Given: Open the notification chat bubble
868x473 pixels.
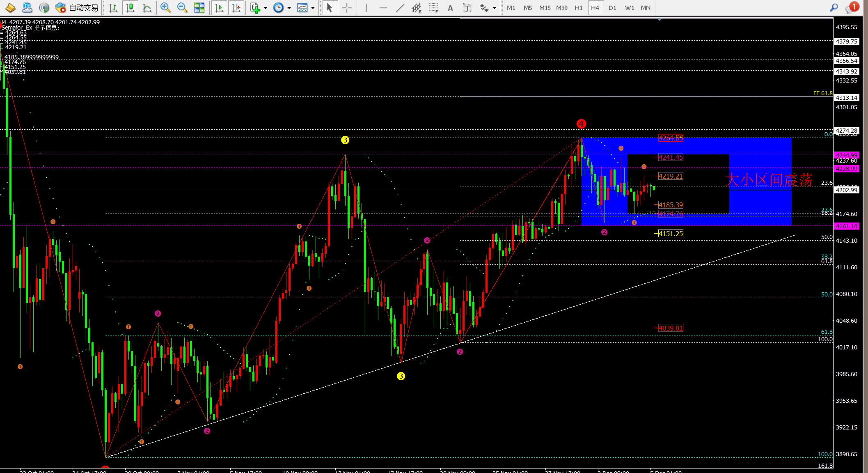Looking at the screenshot, I should [x=852, y=8].
